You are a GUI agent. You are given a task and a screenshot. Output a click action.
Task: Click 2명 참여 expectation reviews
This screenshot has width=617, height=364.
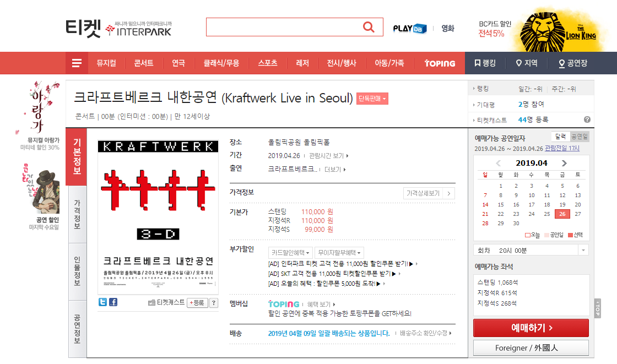tap(531, 104)
